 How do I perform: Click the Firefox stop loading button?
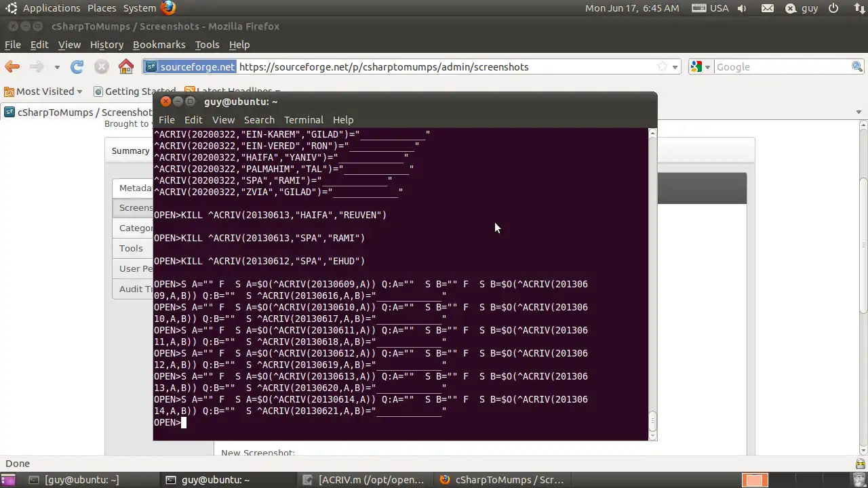[102, 66]
